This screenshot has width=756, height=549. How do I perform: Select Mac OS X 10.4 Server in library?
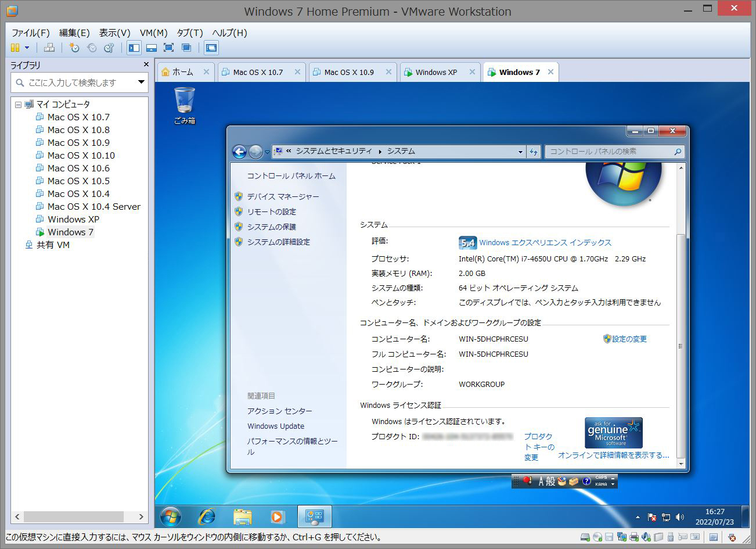coord(93,206)
